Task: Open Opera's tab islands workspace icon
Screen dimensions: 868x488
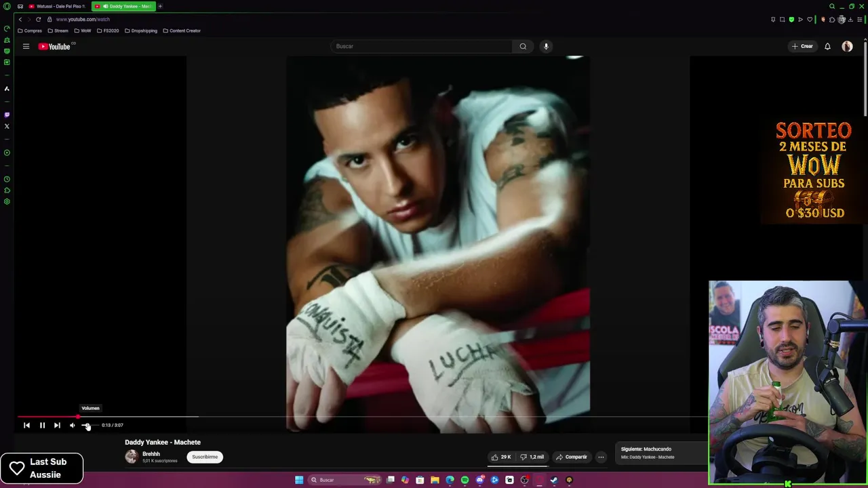Action: pos(20,6)
